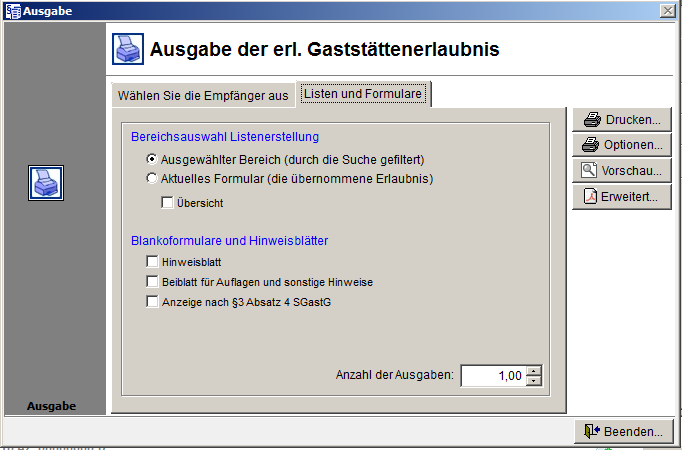Click the exit door icon on Beenden
Viewport: 682px width, 450px height.
[590, 432]
